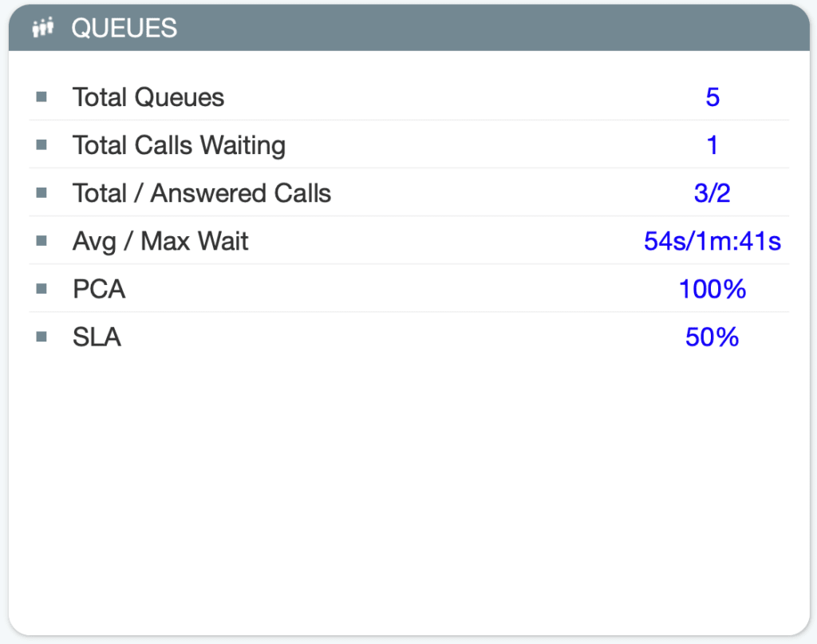Select the SLA row label
The height and width of the screenshot is (644, 817).
click(97, 337)
